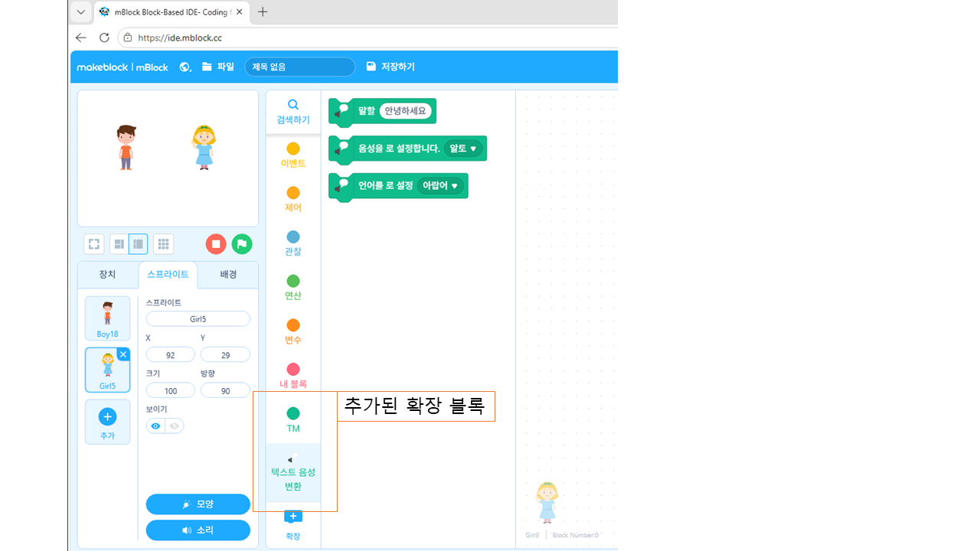Open the sprite grid view button
980x551 pixels.
coord(163,244)
